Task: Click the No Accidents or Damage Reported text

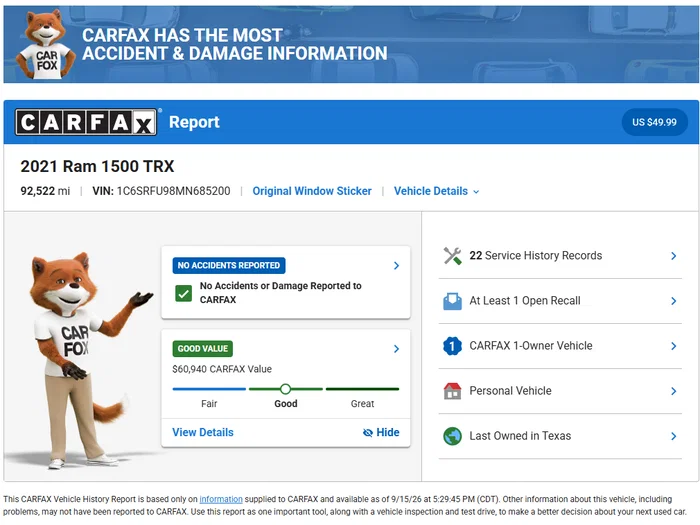Action: (x=280, y=292)
